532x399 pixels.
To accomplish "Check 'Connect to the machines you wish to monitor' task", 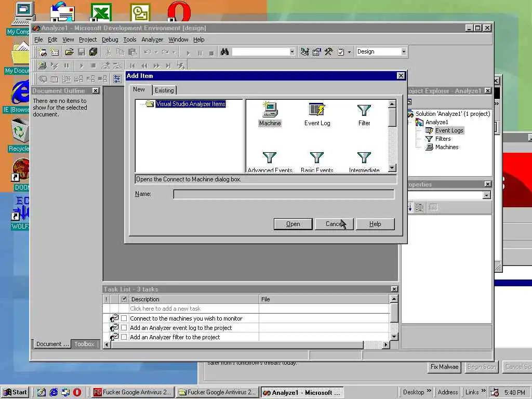I will [x=124, y=318].
